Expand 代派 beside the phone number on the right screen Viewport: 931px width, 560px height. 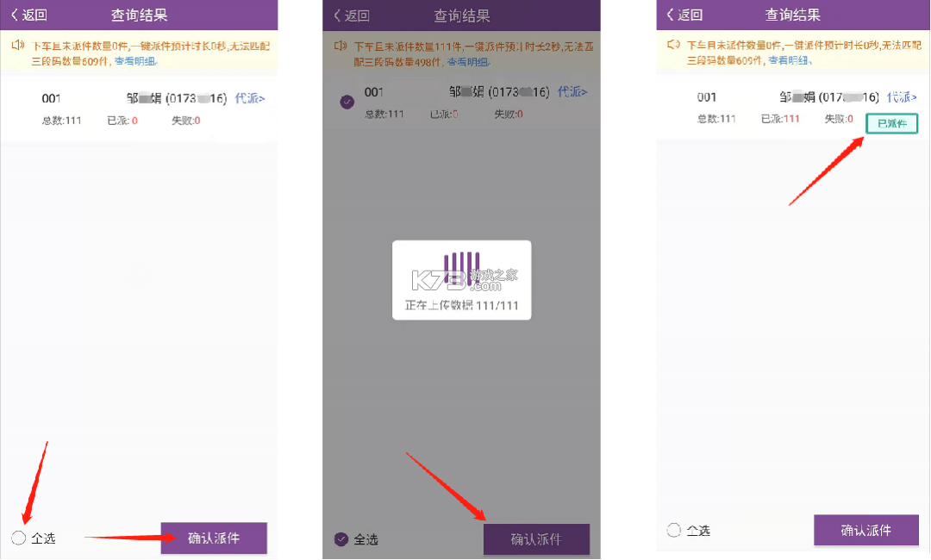tap(901, 97)
